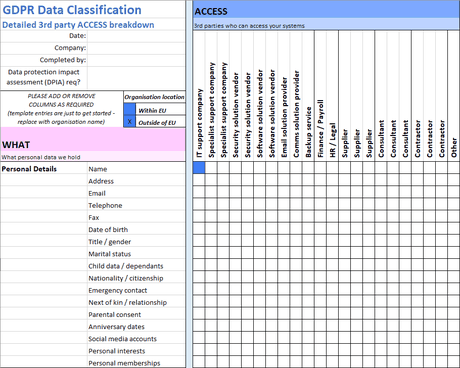Select the Completed by input cell

(136, 60)
